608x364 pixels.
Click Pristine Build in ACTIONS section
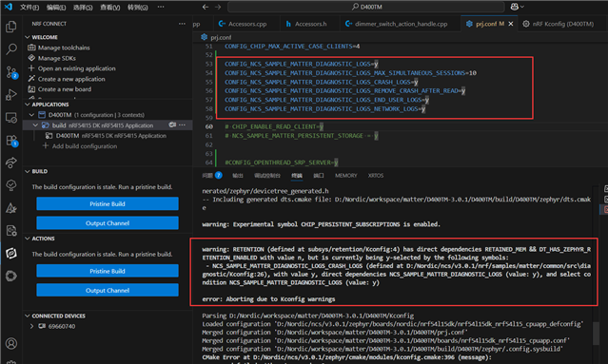point(108,271)
